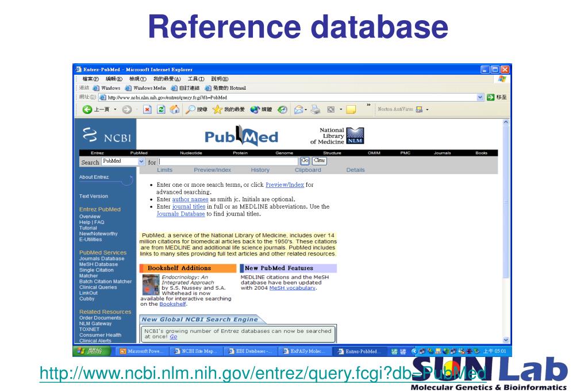Click the Norton AntiVirus icon

click(419, 109)
